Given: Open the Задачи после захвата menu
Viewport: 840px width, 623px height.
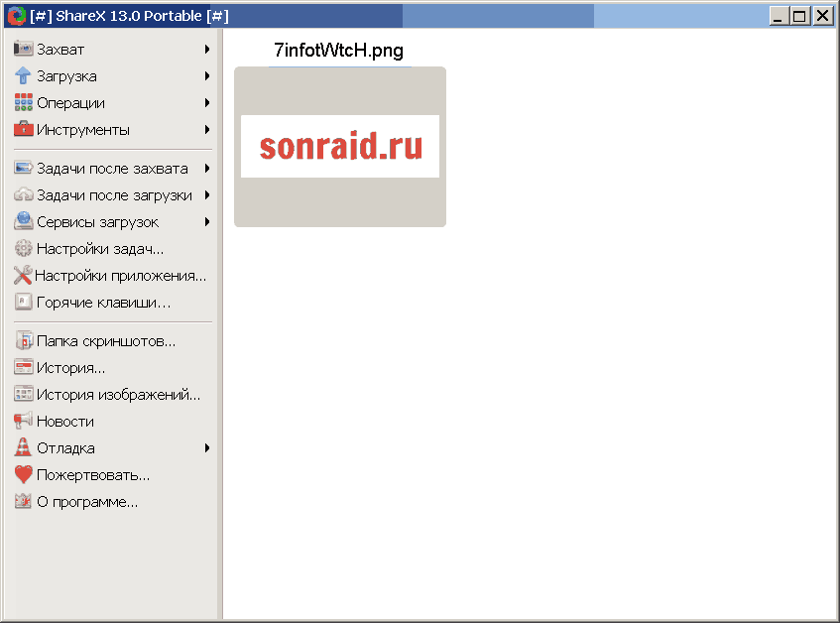Looking at the screenshot, I should click(113, 169).
